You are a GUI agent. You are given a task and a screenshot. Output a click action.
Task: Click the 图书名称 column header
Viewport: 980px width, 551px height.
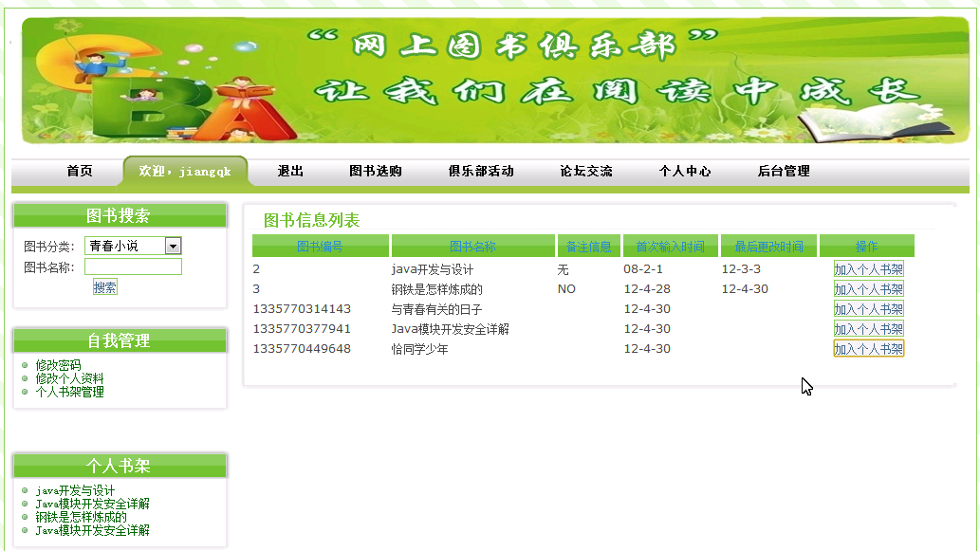[x=472, y=247]
